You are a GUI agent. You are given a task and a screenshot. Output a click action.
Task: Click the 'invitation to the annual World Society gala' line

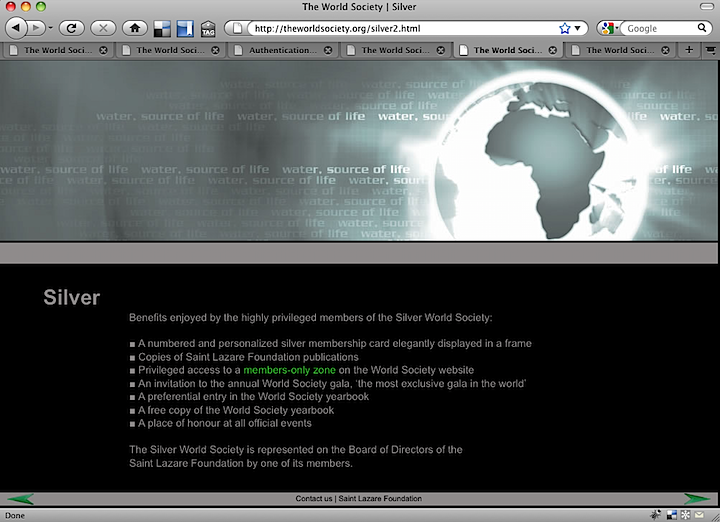(x=332, y=383)
